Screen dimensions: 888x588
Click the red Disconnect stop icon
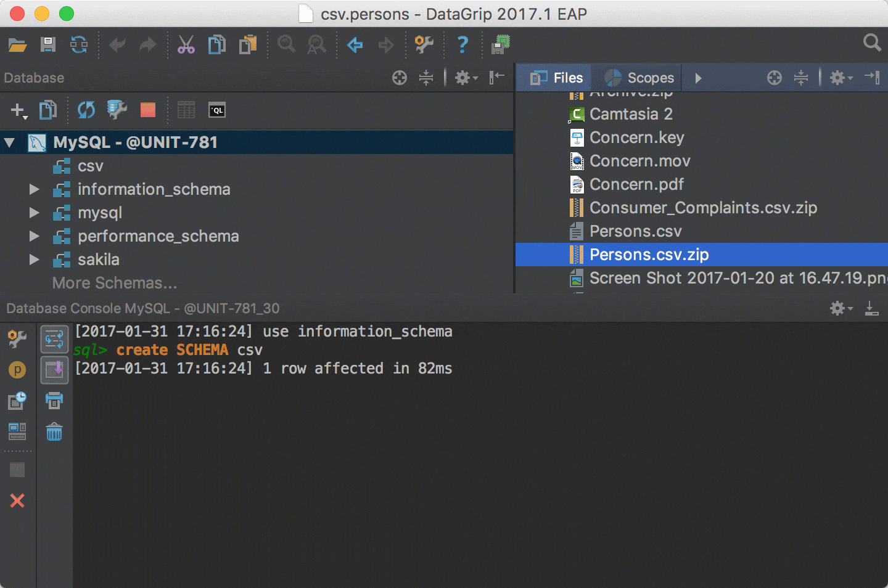tap(148, 110)
